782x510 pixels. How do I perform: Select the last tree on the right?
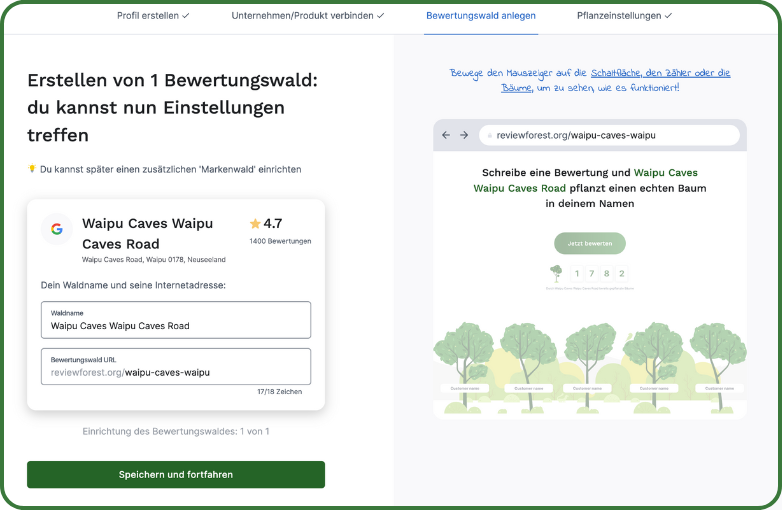(716, 352)
